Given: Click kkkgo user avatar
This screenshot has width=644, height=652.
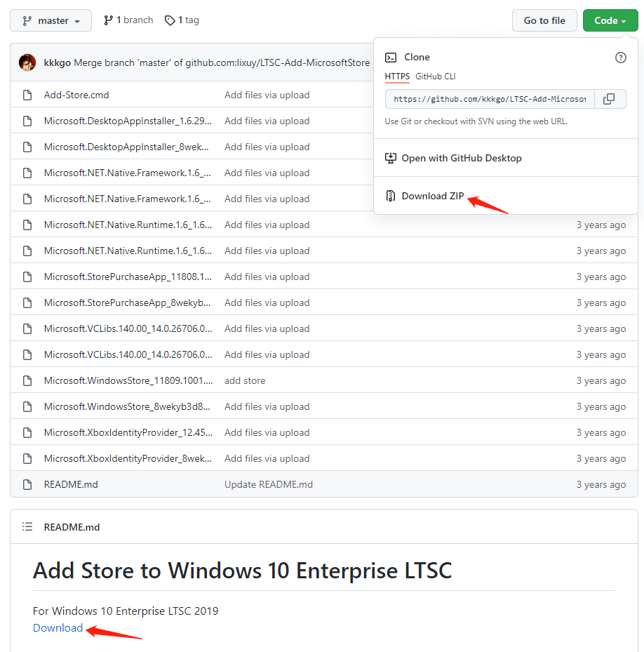Looking at the screenshot, I should pyautogui.click(x=27, y=62).
